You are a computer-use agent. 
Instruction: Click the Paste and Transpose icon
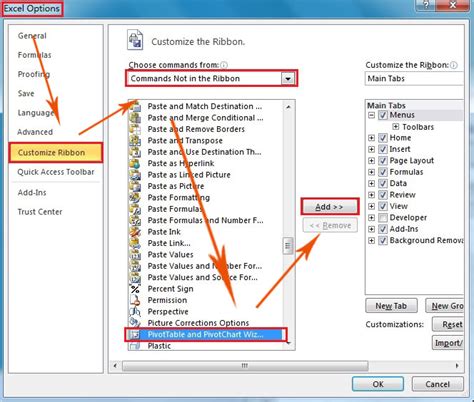click(135, 140)
